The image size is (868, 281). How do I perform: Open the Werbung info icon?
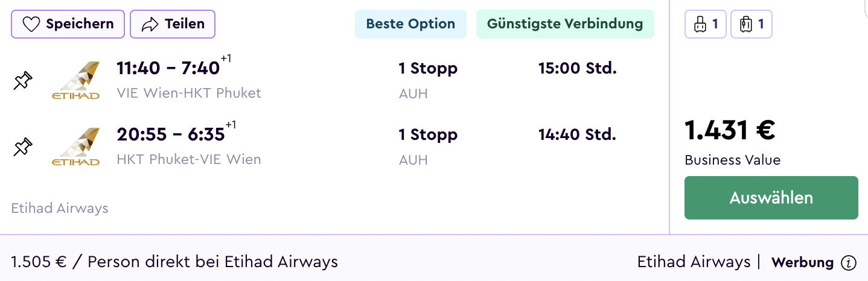(x=849, y=263)
